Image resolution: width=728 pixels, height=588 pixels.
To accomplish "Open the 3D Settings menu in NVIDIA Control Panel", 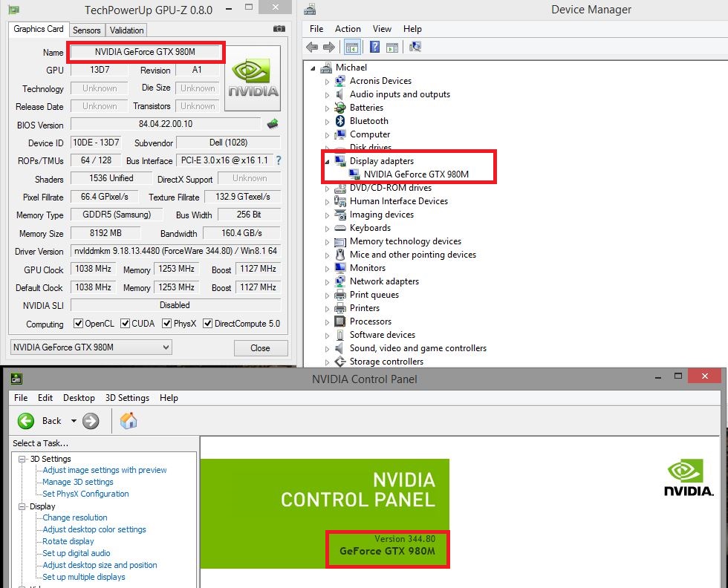I will coord(127,398).
